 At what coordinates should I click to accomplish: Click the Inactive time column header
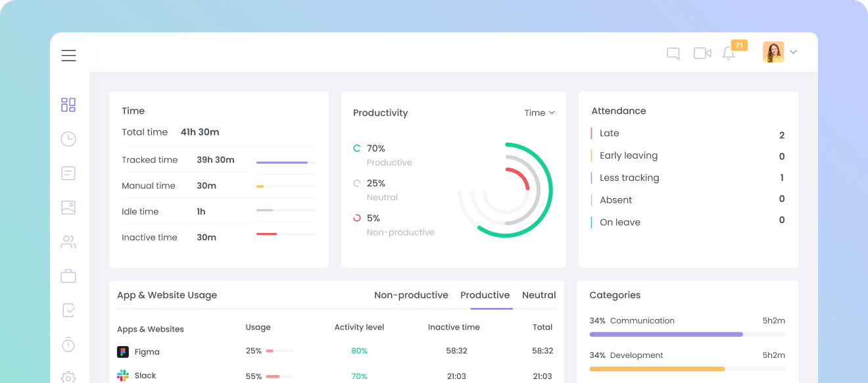[454, 327]
